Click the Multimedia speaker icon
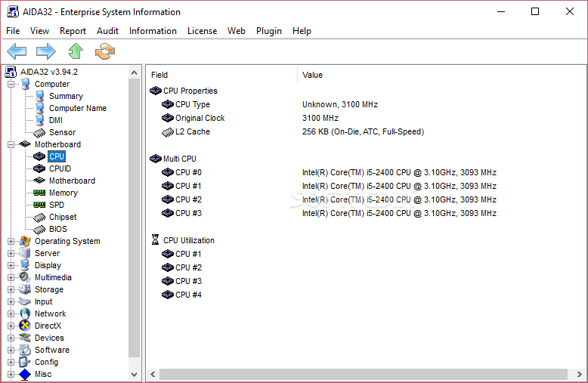Image resolution: width=588 pixels, height=383 pixels. 25,277
